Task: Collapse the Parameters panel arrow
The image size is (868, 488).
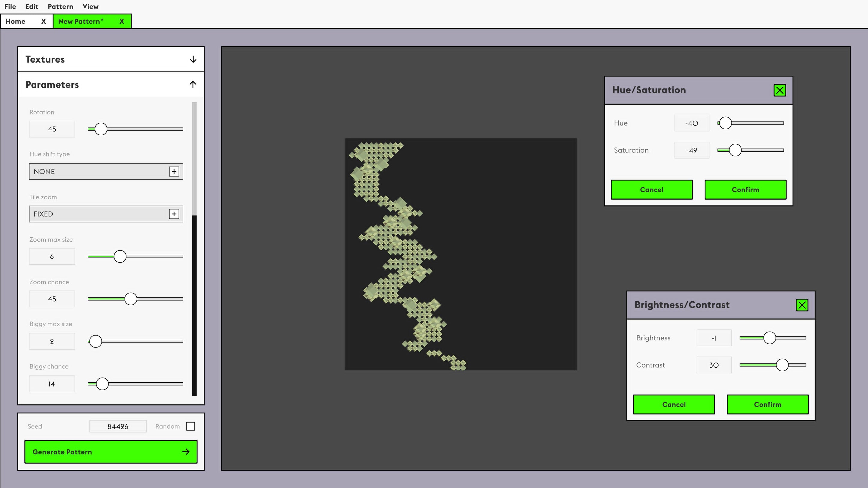Action: pos(193,85)
